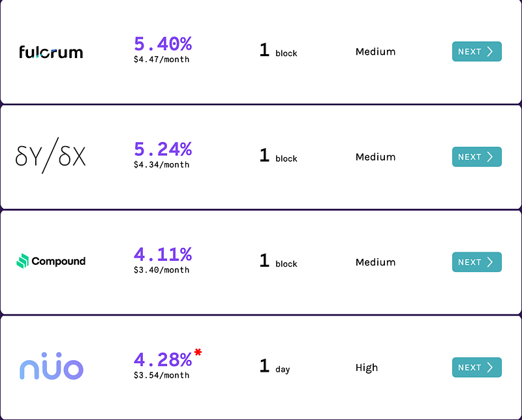
Task: Click the dY/dX logo
Action: [x=51, y=155]
